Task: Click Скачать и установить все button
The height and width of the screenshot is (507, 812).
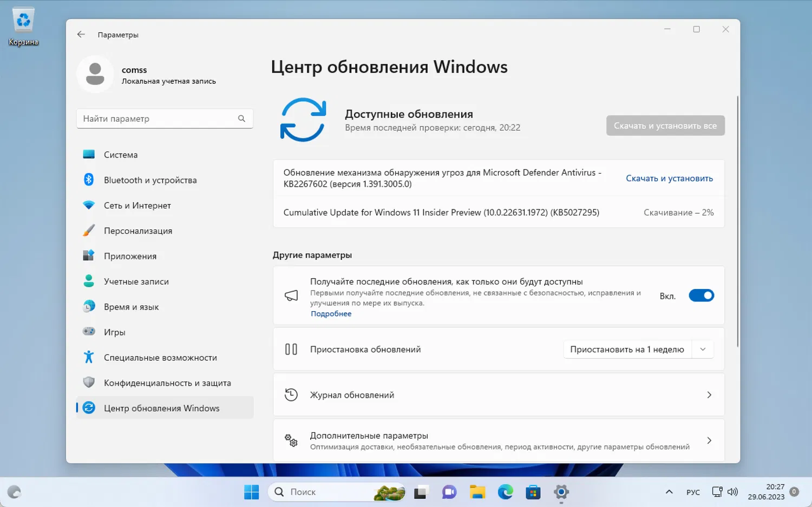Action: 665,126
